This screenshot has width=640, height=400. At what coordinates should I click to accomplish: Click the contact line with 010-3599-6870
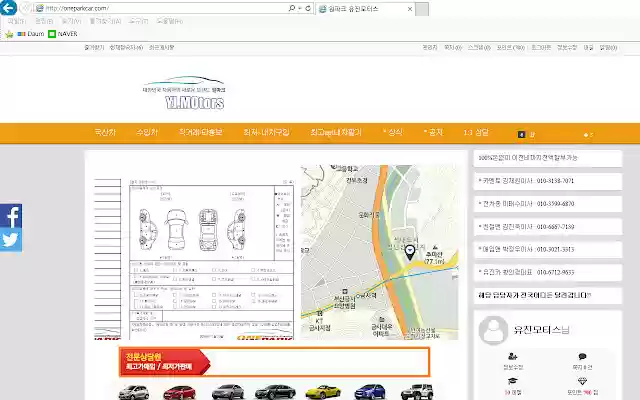click(548, 204)
